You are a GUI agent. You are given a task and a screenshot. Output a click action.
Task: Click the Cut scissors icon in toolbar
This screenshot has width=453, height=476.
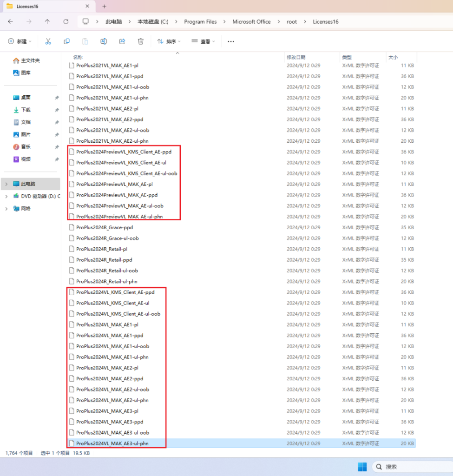click(48, 41)
